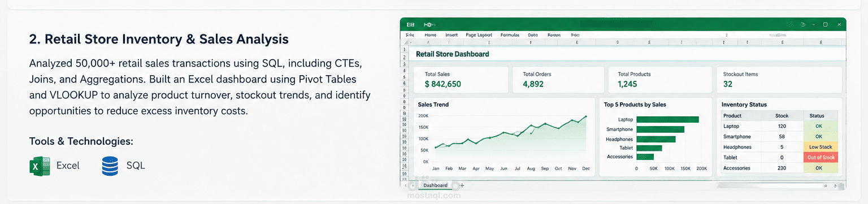Click the "200K" label on Sales Trend y-axis
868x204 pixels.
coord(423,115)
